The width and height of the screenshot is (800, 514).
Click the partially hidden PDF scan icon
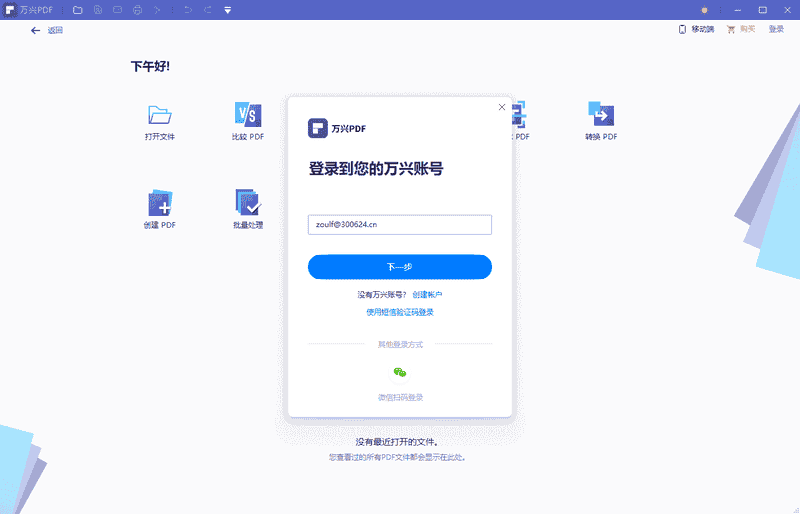(x=519, y=114)
